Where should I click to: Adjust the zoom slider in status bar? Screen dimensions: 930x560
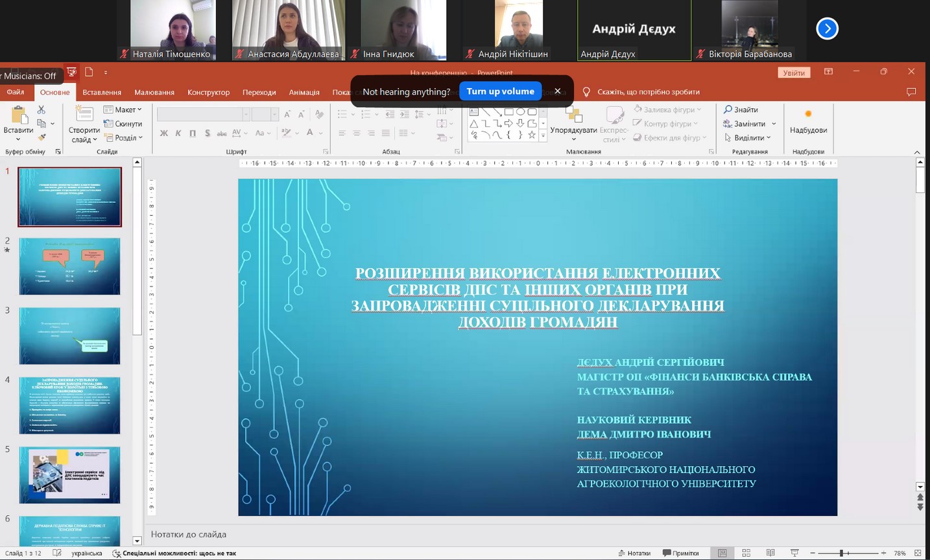point(841,553)
